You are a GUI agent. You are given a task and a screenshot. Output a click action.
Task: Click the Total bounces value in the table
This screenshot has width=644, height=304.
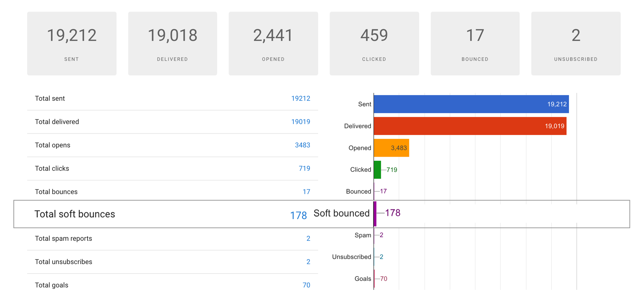tap(306, 192)
